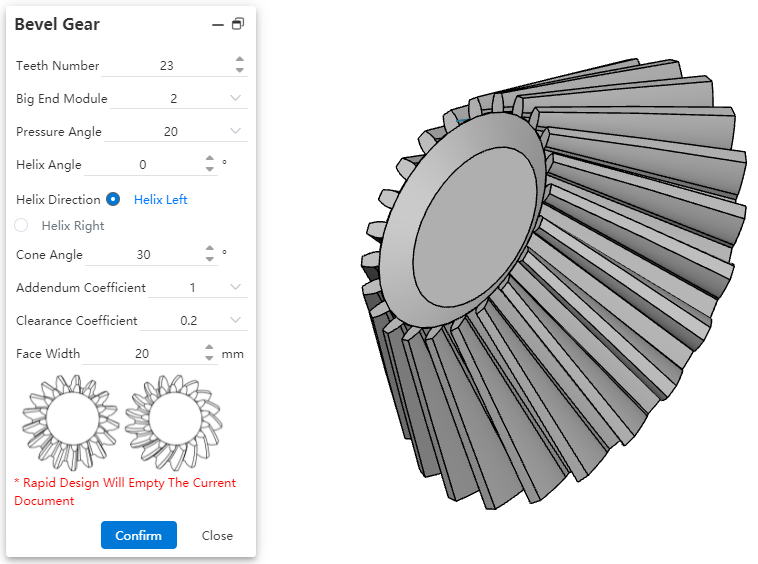Increase Cone Angle with up arrow
The width and height of the screenshot is (758, 564).
(209, 248)
